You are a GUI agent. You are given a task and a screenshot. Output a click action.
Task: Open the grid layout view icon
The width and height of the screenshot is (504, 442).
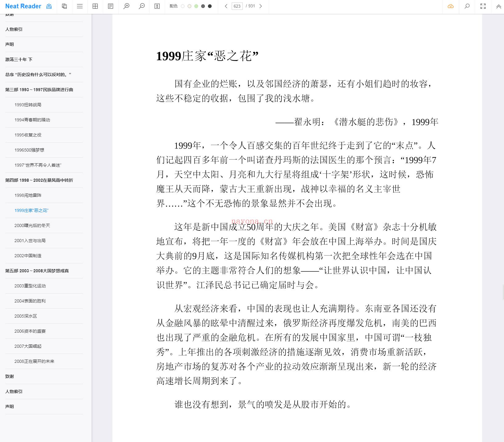pyautogui.click(x=95, y=6)
